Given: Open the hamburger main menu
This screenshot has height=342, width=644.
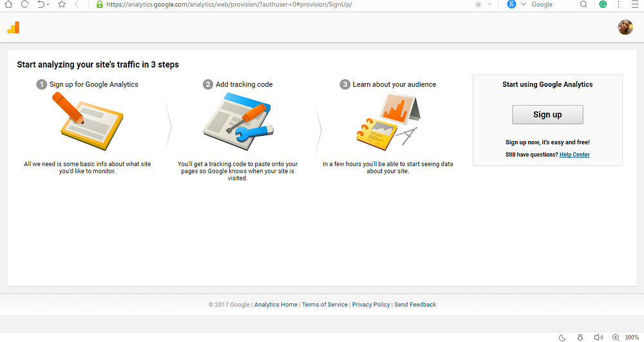Looking at the screenshot, I should click(635, 4).
